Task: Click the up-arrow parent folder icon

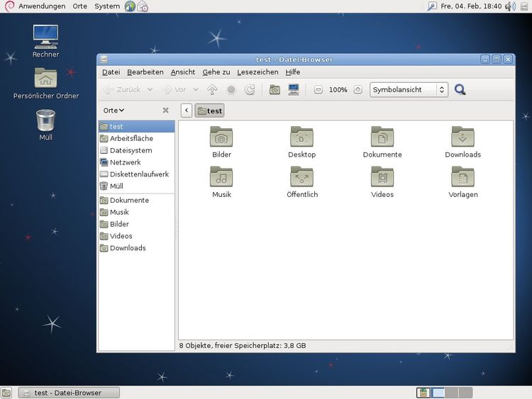Action: click(x=212, y=90)
